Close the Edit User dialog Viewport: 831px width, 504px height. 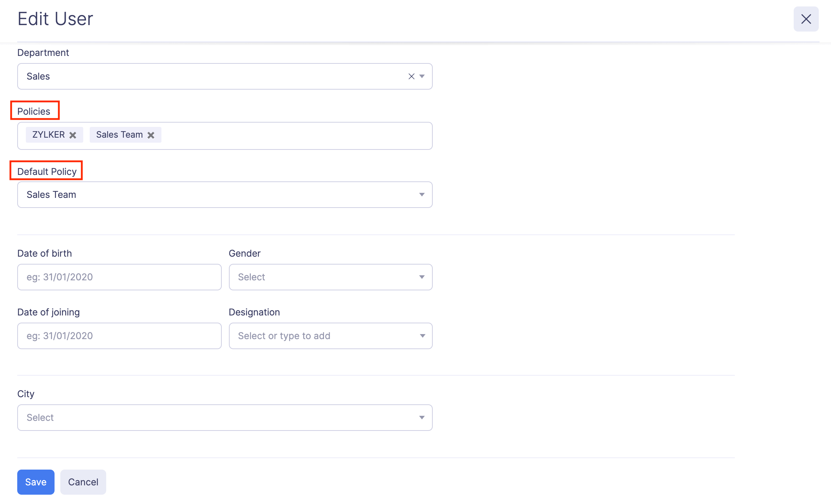(x=806, y=19)
